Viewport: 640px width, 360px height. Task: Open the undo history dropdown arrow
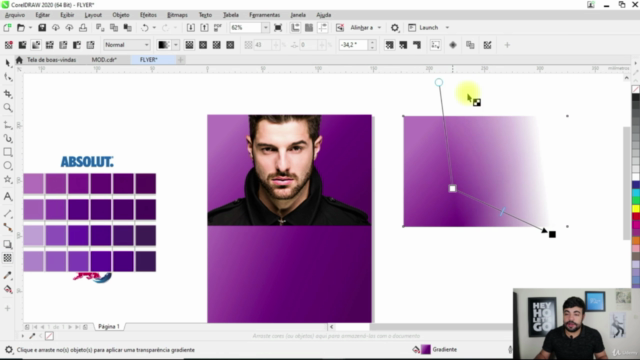(x=154, y=28)
